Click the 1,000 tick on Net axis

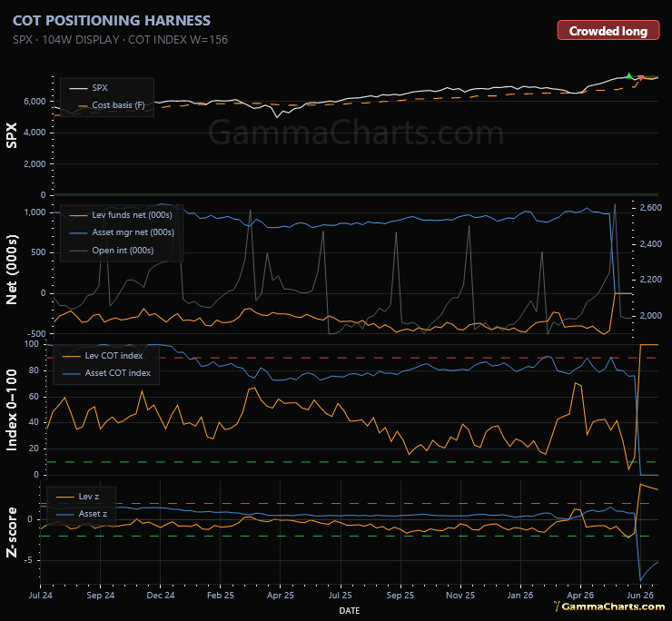tap(35, 212)
